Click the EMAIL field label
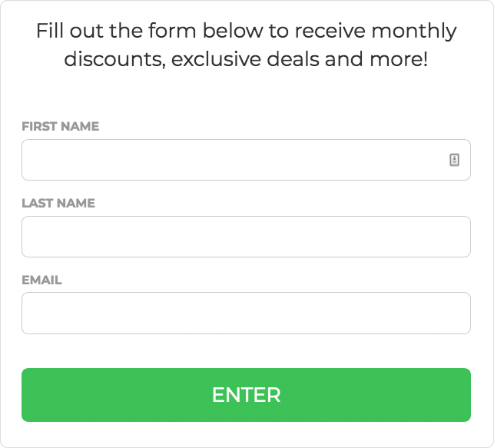 pos(41,280)
